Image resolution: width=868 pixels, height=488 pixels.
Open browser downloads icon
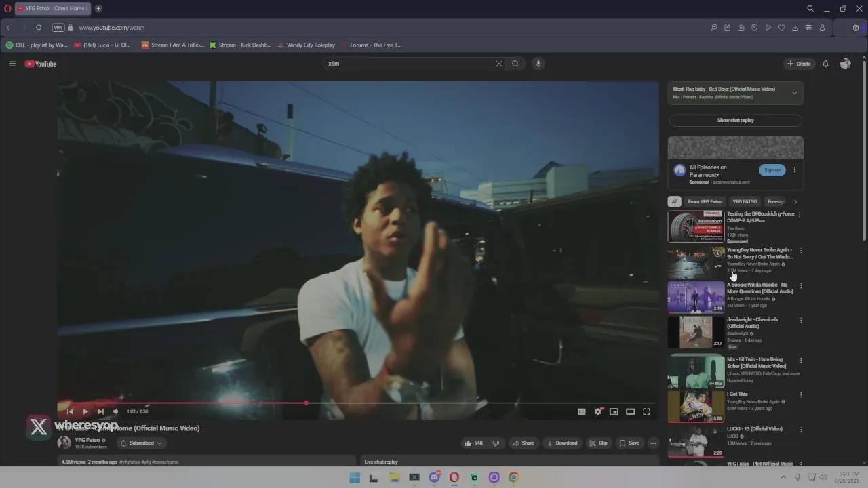click(x=795, y=28)
